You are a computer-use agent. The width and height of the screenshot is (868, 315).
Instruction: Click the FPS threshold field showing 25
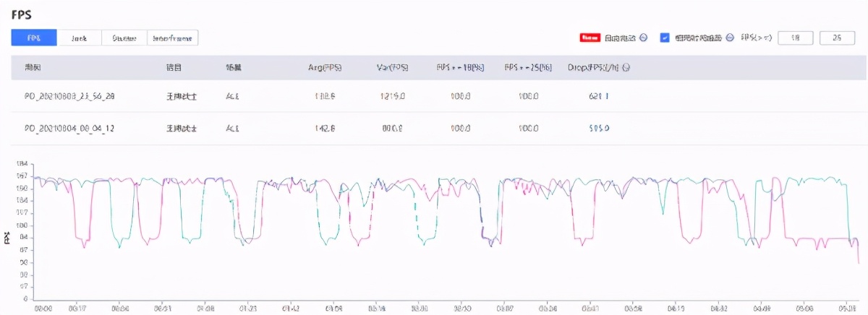pos(837,38)
